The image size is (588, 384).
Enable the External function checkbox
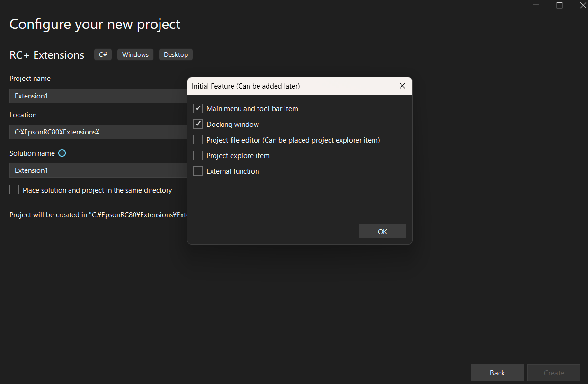(x=198, y=171)
